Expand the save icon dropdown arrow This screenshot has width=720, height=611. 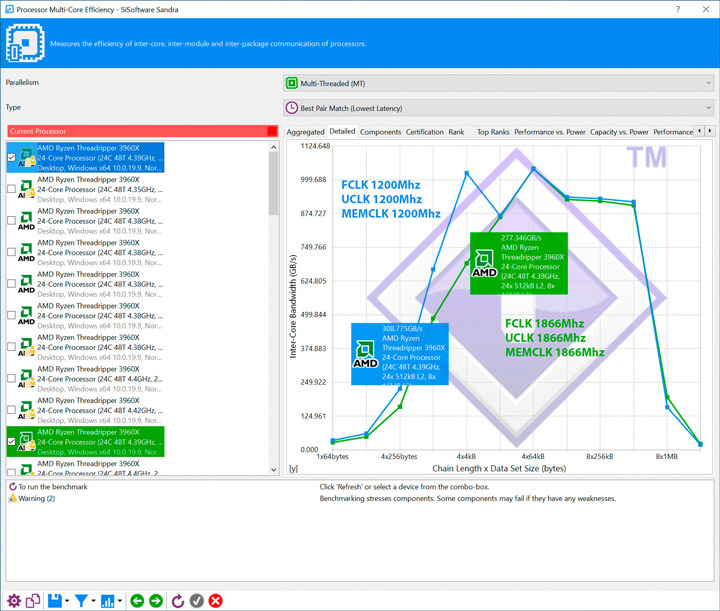(x=67, y=601)
